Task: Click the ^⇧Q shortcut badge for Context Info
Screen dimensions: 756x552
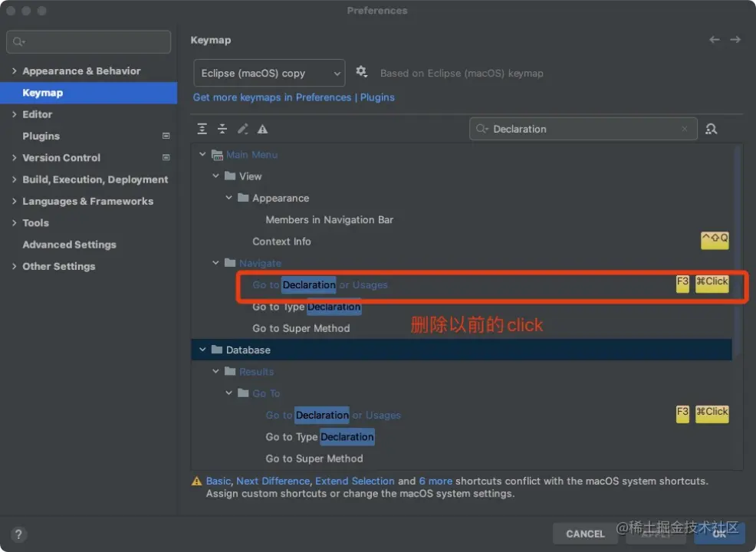Action: (x=715, y=240)
